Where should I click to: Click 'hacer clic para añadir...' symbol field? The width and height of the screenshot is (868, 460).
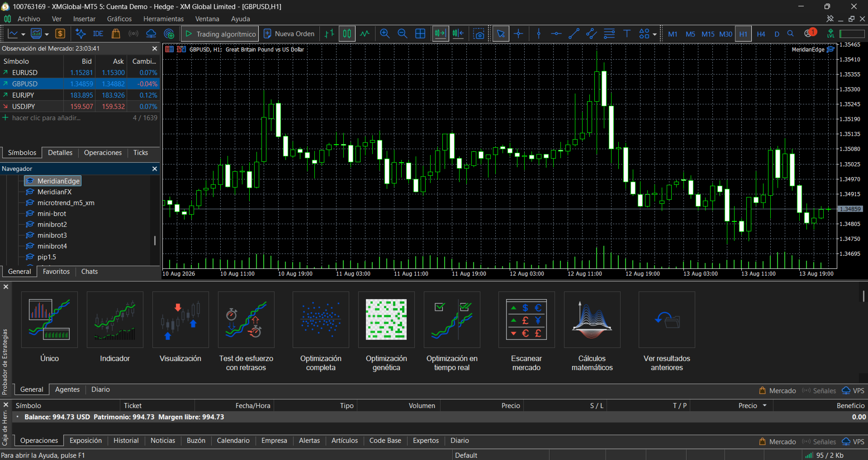click(x=46, y=118)
